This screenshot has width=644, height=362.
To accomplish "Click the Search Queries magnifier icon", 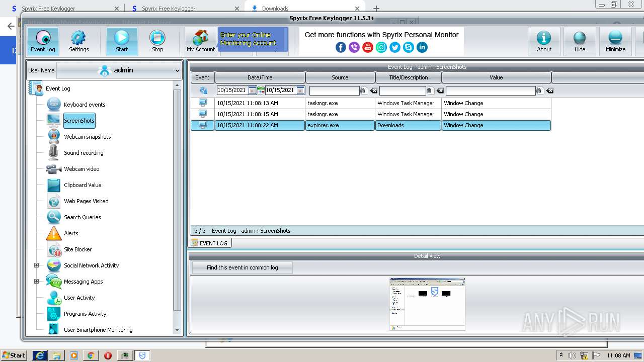I will pyautogui.click(x=54, y=217).
